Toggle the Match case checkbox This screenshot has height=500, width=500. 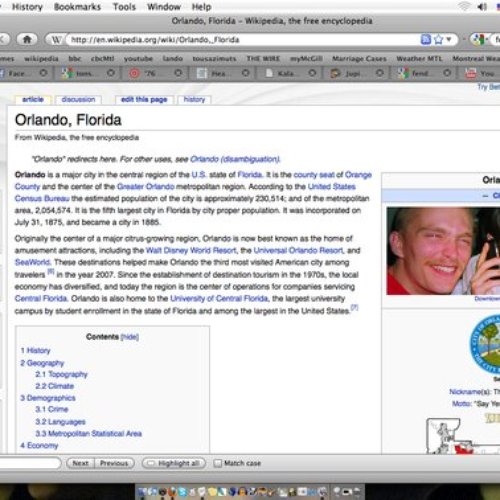(218, 463)
